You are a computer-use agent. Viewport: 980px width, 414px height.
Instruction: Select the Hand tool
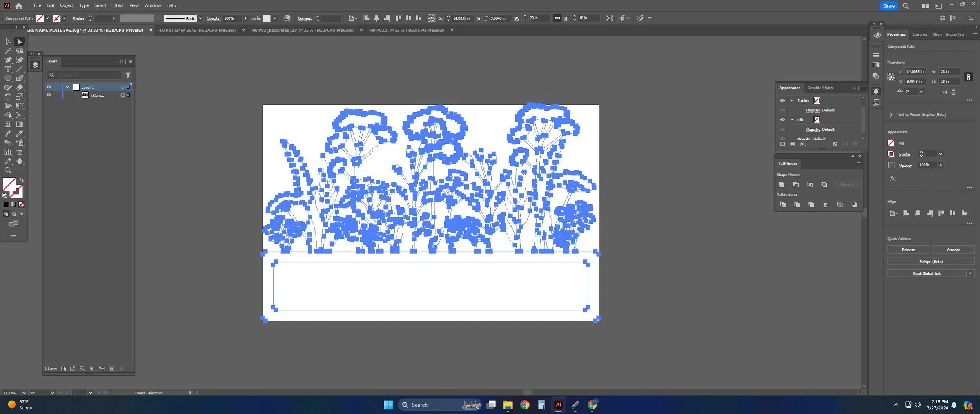pyautogui.click(x=20, y=161)
